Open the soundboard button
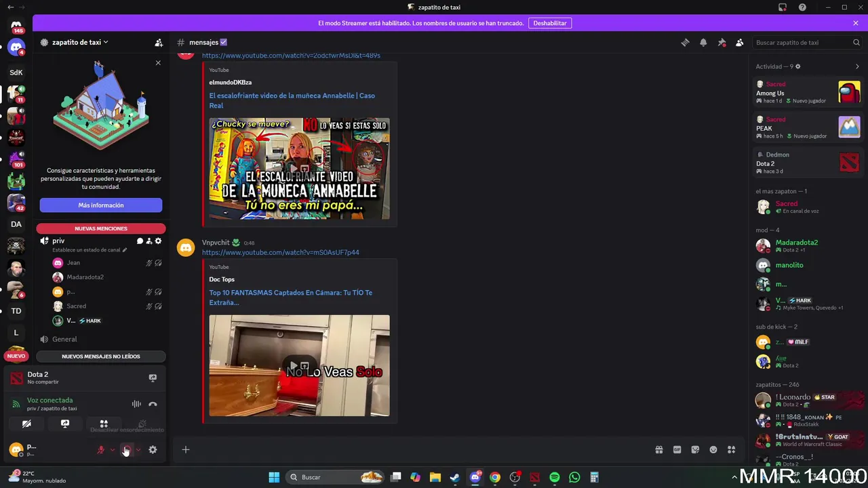Screen dimensions: 868x488 click(x=142, y=424)
